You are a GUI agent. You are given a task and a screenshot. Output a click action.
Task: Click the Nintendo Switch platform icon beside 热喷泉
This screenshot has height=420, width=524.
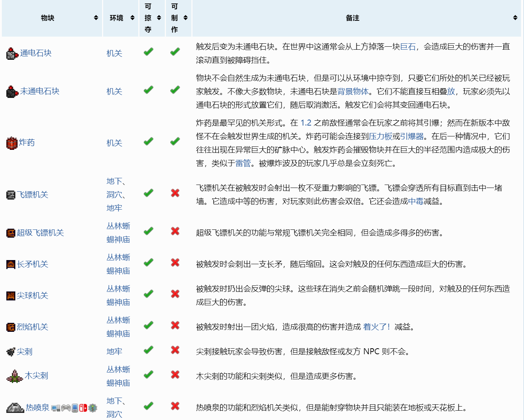[83, 408]
